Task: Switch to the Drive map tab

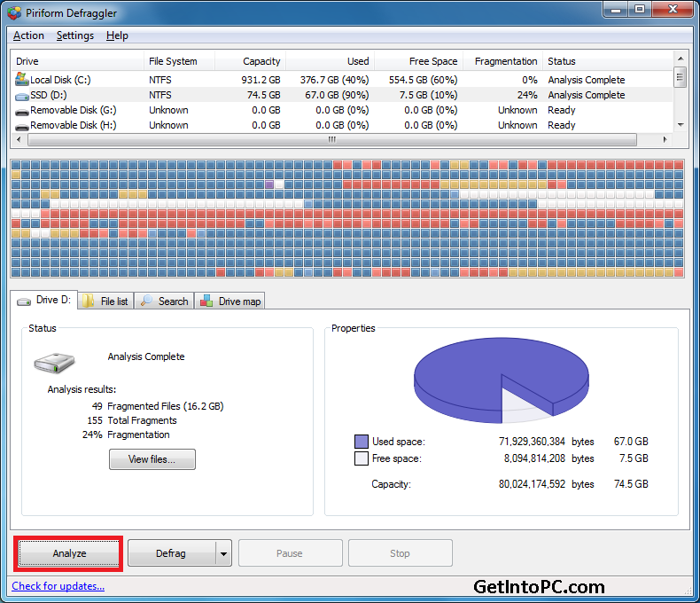Action: (229, 301)
